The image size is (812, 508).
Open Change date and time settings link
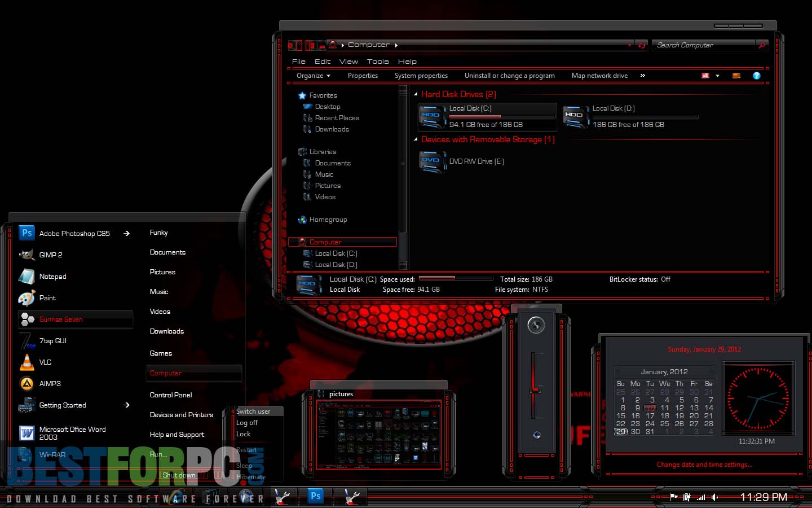[704, 465]
